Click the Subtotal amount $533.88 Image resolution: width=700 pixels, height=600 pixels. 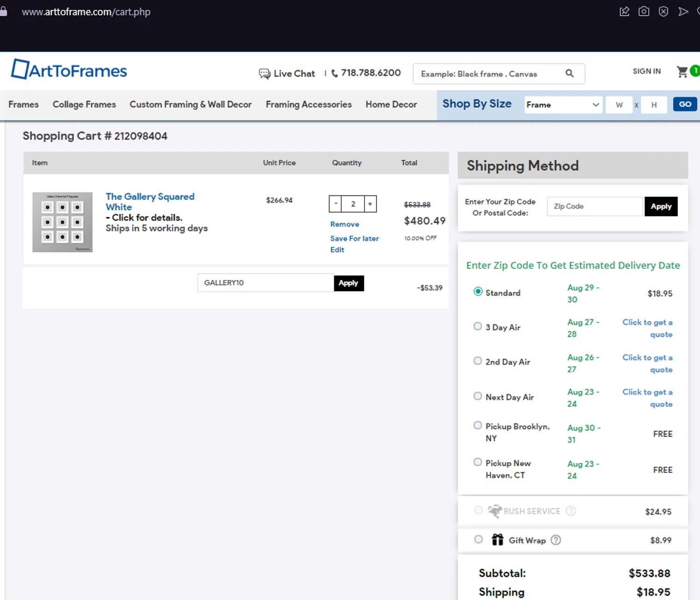[650, 573]
